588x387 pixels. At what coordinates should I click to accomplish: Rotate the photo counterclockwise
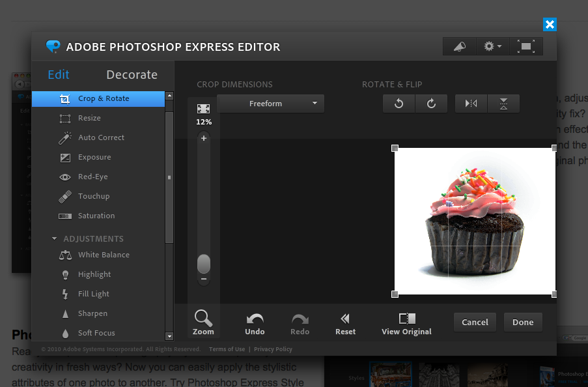click(x=399, y=104)
